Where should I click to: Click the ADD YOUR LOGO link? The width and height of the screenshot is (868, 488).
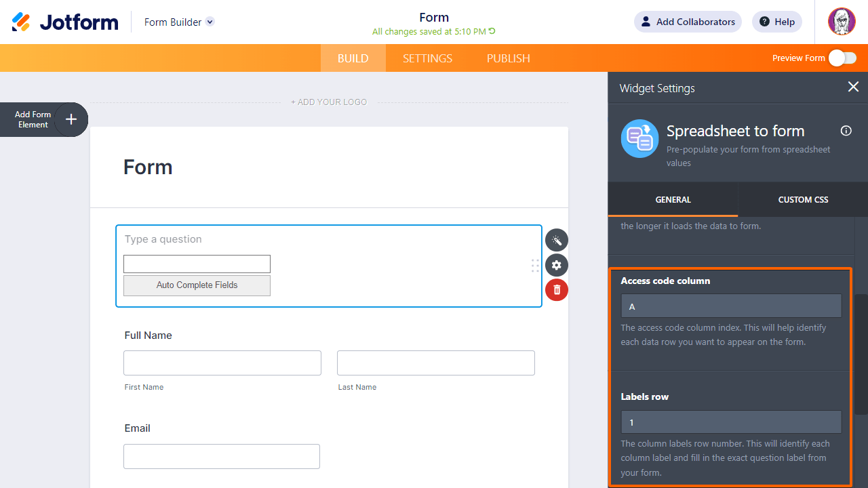329,102
